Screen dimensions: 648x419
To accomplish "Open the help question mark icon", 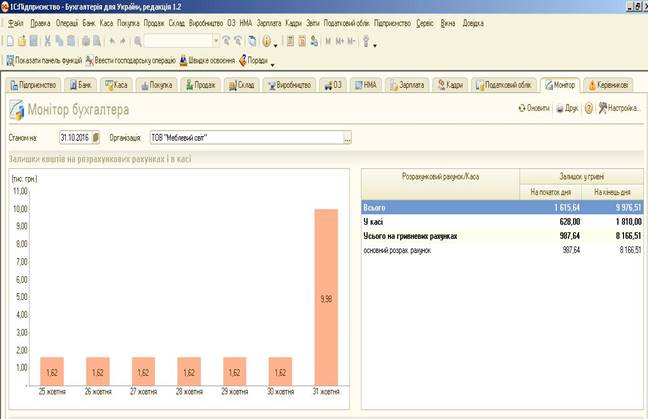I will coord(589,108).
